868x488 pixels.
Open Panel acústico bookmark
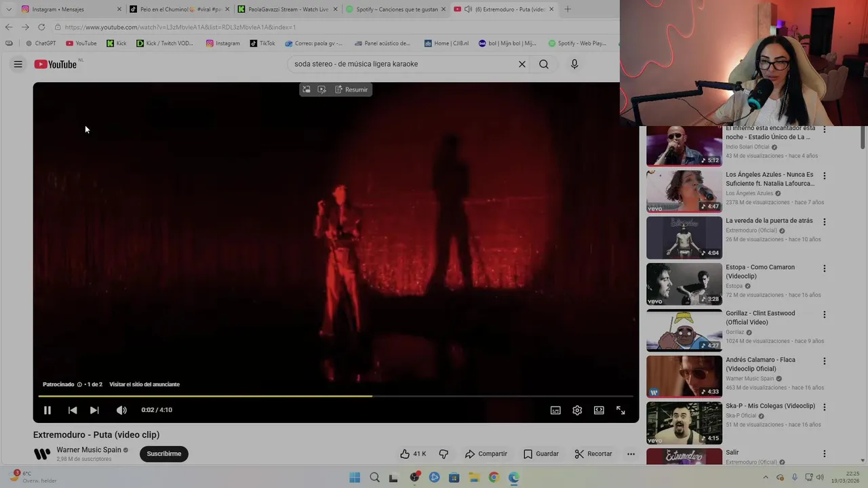[382, 43]
